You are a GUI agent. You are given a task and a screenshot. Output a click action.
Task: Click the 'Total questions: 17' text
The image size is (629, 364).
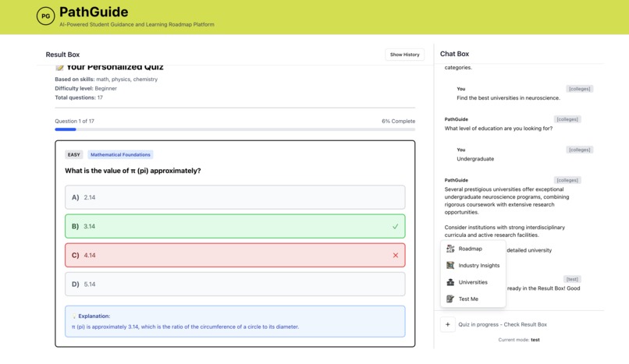point(79,97)
